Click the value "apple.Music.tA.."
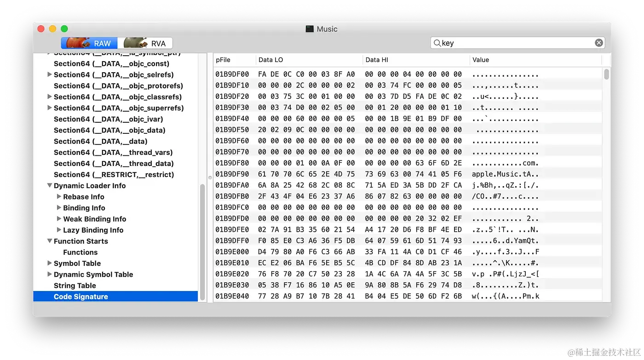The image size is (644, 360). pos(505,174)
